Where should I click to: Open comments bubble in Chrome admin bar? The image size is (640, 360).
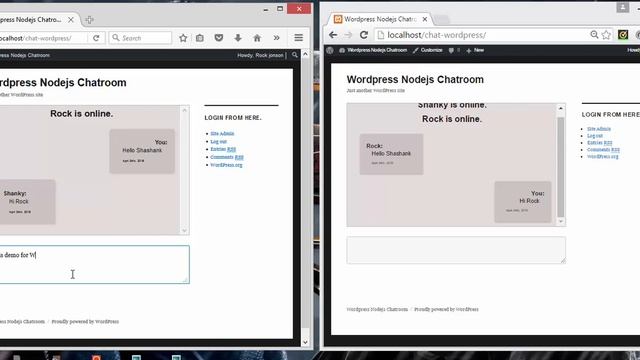(454, 50)
